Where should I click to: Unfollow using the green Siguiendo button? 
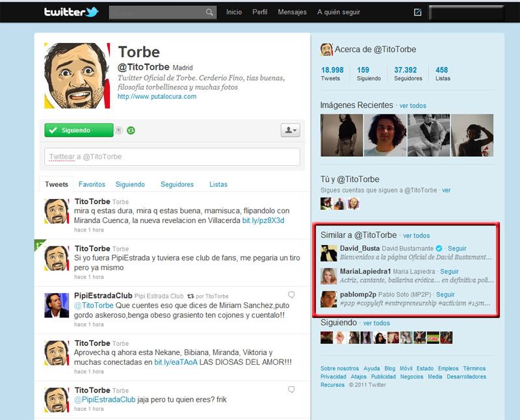[79, 131]
